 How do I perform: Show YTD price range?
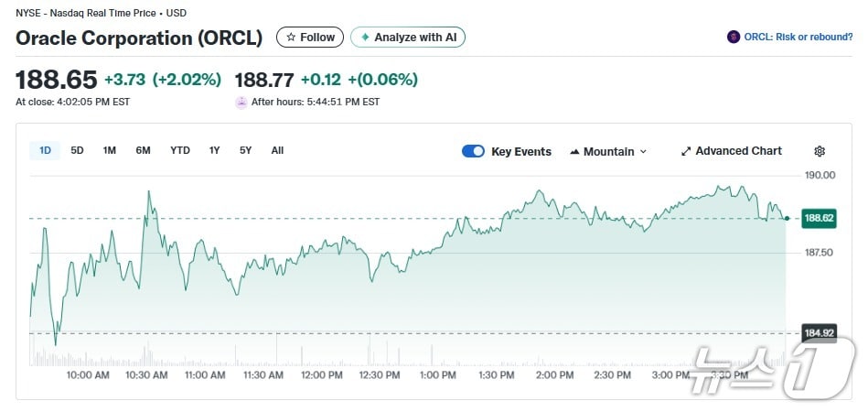(180, 150)
